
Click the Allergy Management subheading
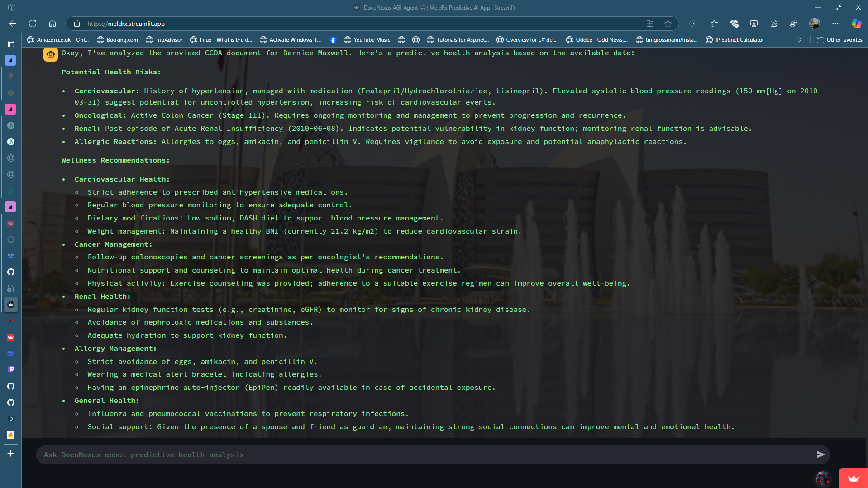[x=115, y=349]
